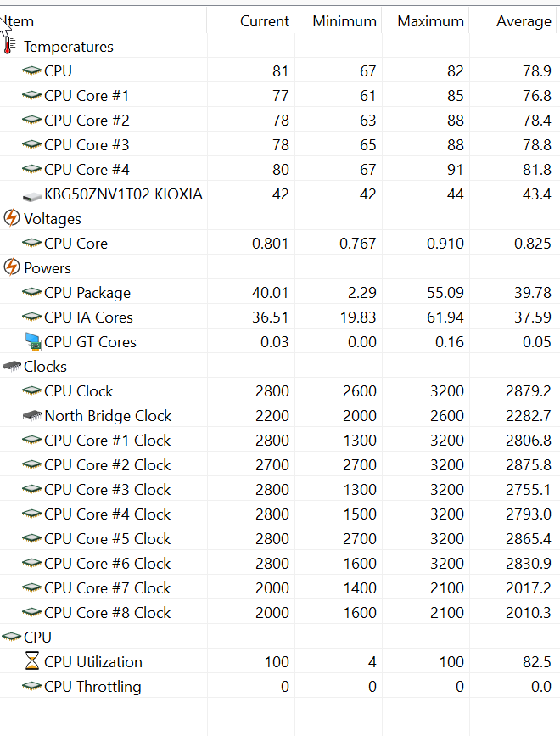
Task: Select the CPU Throttling row
Action: (278, 686)
